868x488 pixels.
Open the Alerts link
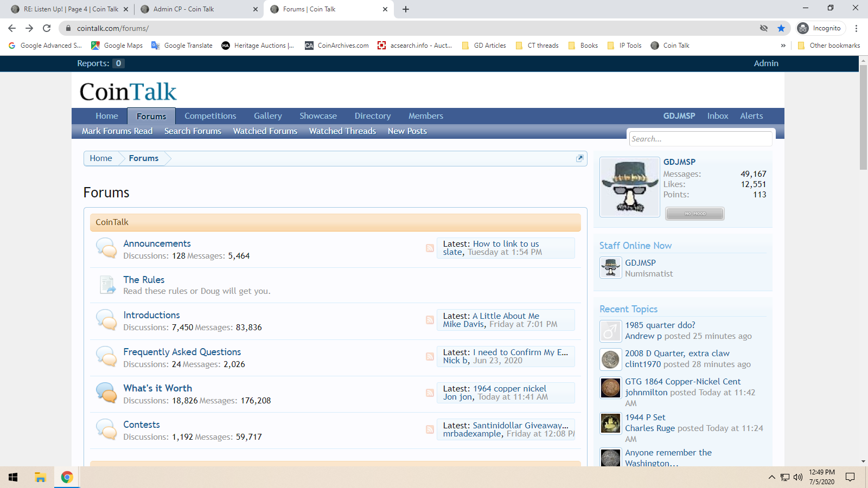[751, 116]
